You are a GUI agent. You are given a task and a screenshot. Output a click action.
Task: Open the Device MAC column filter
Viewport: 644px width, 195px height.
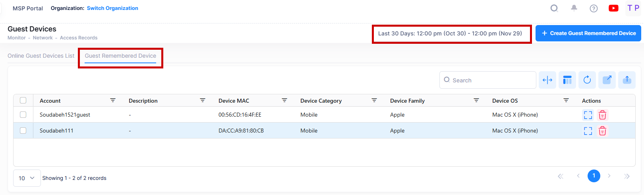pos(284,100)
